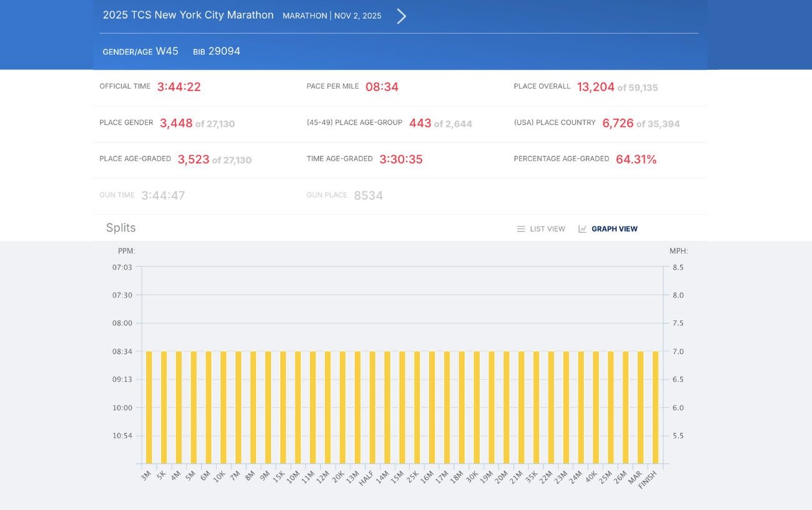Click the yellow bar above FINISH

pyautogui.click(x=655, y=407)
